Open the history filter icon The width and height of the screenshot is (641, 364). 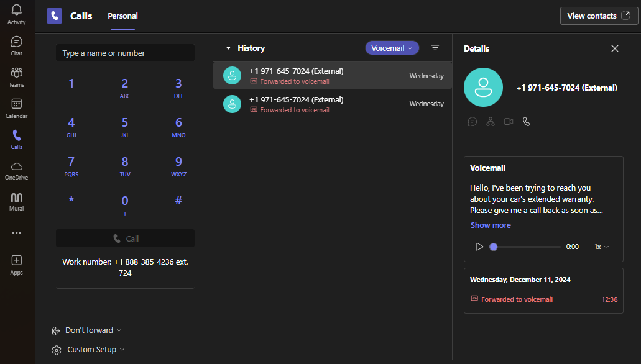pos(435,48)
